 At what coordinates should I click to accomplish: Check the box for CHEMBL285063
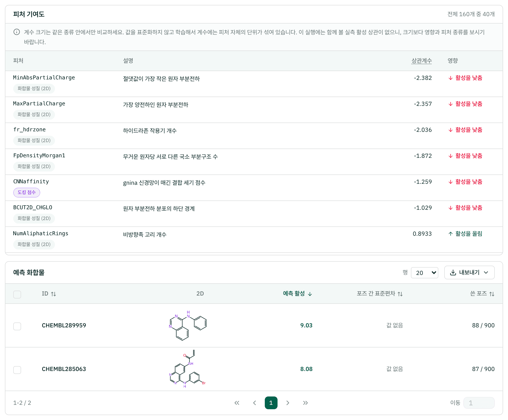coord(17,370)
